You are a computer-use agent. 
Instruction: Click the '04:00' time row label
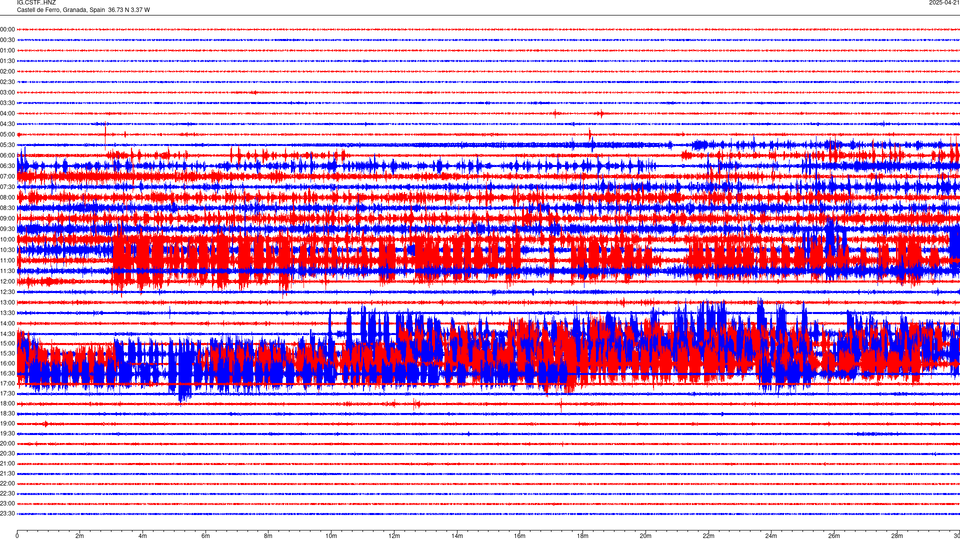7,113
